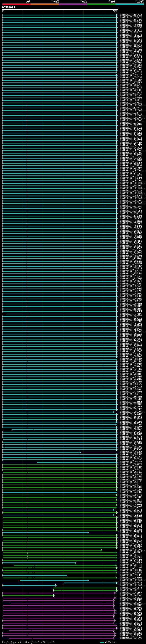146x644 pixels.
Task: Select the UniRef100_Q9V151 label
Action: pos(131,608)
